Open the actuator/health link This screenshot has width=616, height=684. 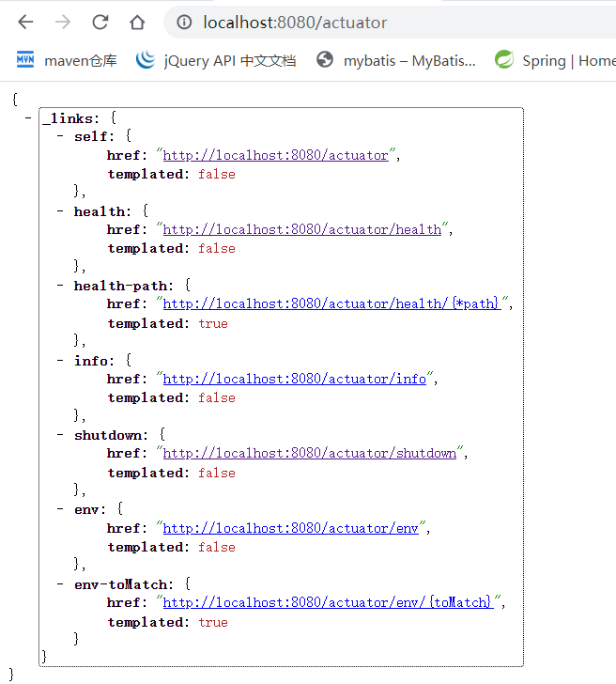[x=301, y=230]
